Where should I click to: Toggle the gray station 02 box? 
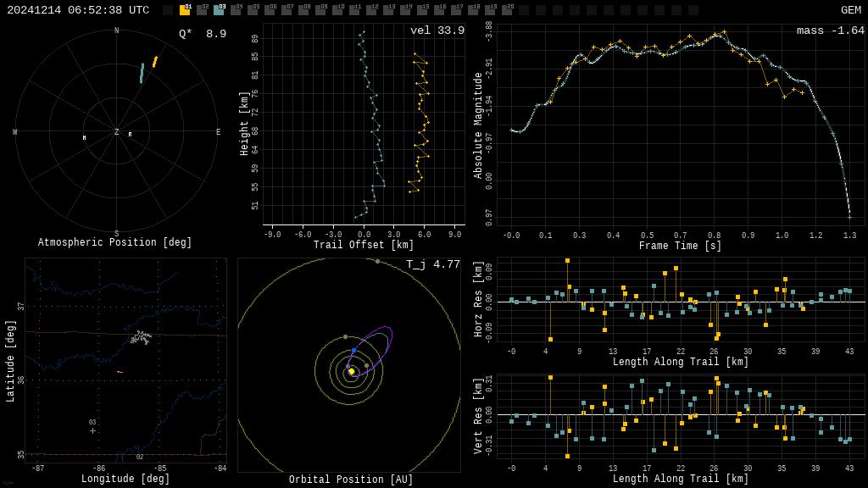[x=202, y=10]
